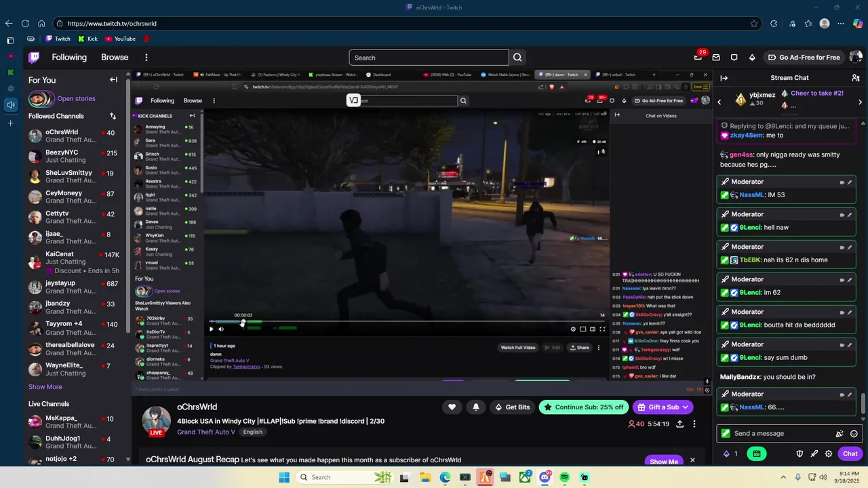Click the Get Bits button
Image resolution: width=868 pixels, height=488 pixels.
point(513,407)
